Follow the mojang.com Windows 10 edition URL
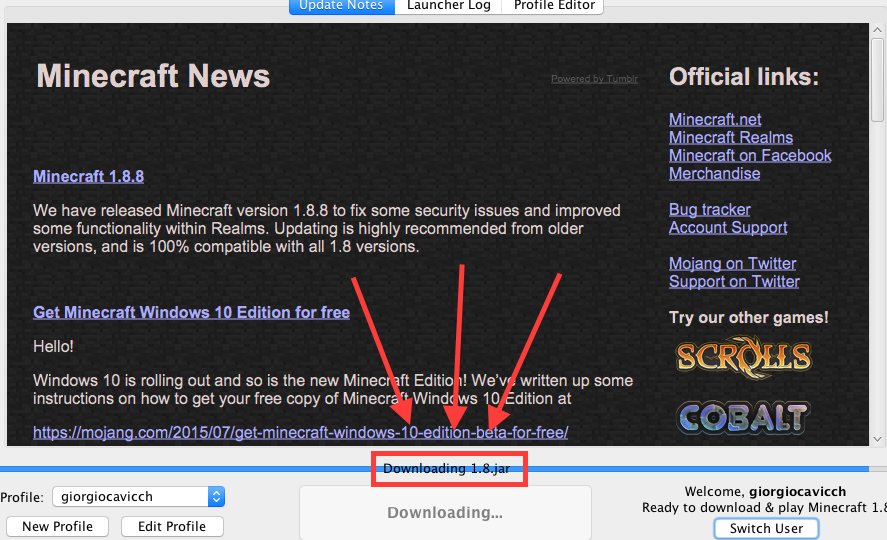The width and height of the screenshot is (887, 540). pyautogui.click(x=300, y=433)
